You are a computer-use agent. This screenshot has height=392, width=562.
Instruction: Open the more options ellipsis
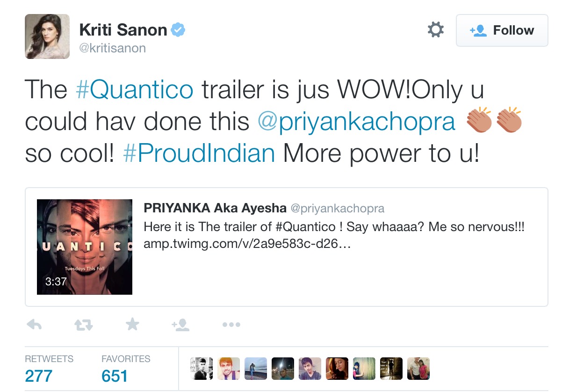(x=231, y=325)
